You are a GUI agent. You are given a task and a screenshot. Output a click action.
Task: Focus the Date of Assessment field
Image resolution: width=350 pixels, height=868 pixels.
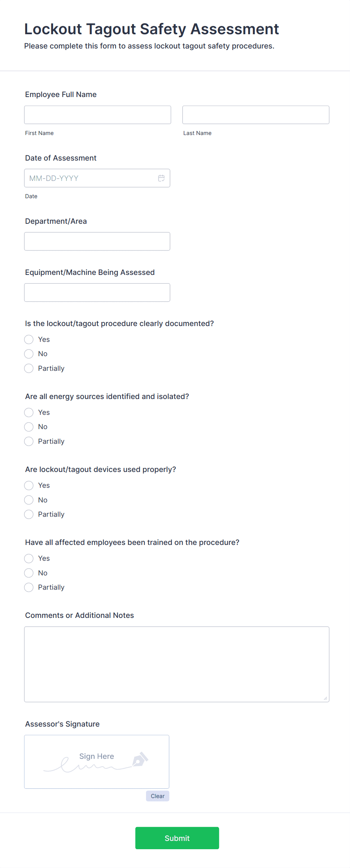pos(90,178)
